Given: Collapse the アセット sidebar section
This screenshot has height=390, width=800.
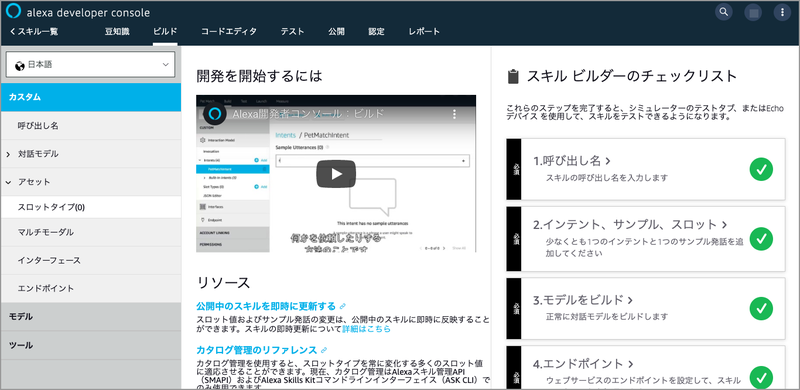Looking at the screenshot, I should coord(8,182).
